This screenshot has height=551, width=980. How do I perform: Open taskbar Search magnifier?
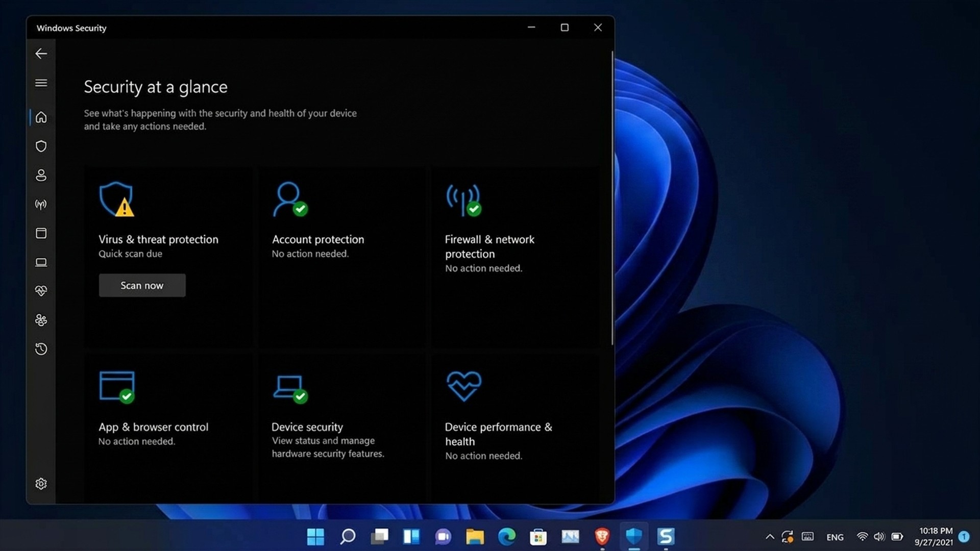[x=348, y=537]
